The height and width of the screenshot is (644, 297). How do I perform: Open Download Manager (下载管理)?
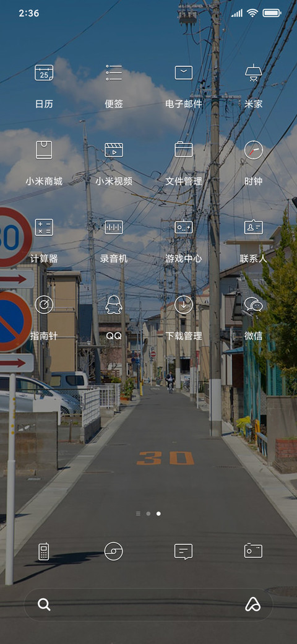point(184,305)
